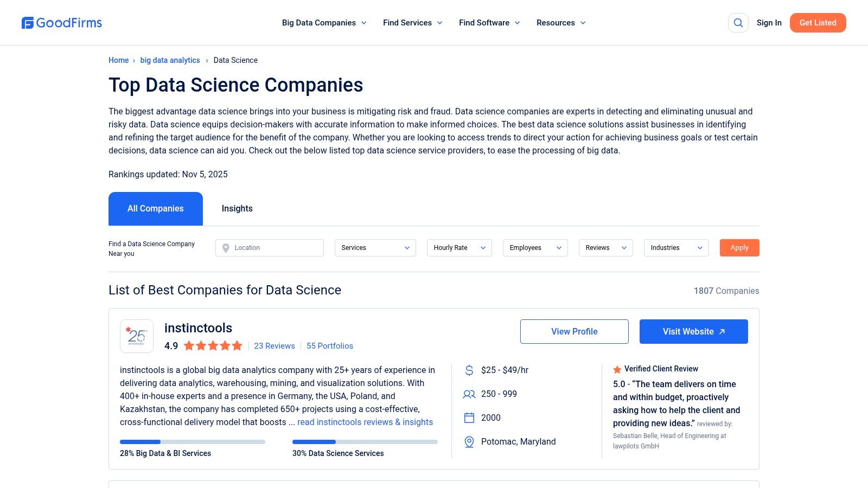Click the employees people icon

(469, 394)
